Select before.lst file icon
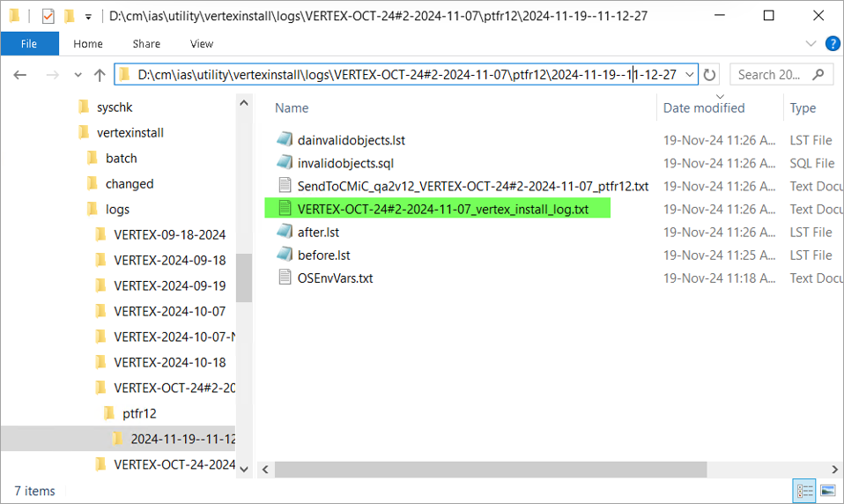This screenshot has width=844, height=504. coord(285,254)
